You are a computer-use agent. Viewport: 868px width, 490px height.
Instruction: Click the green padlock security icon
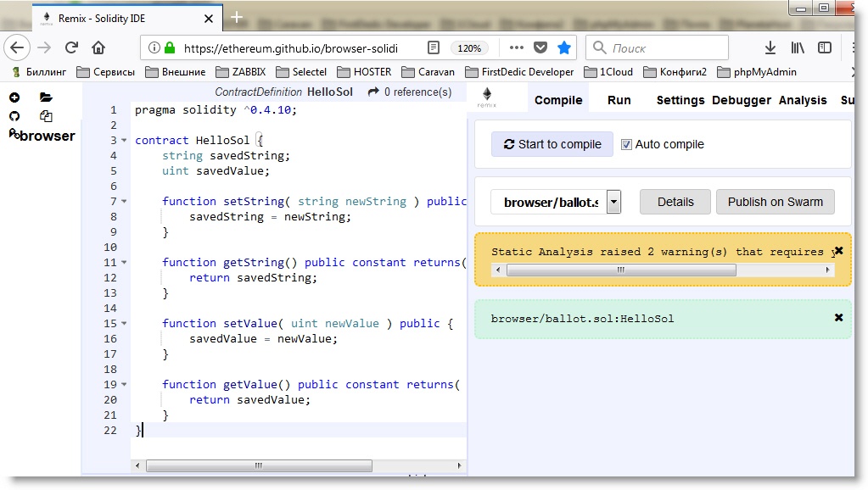[170, 48]
